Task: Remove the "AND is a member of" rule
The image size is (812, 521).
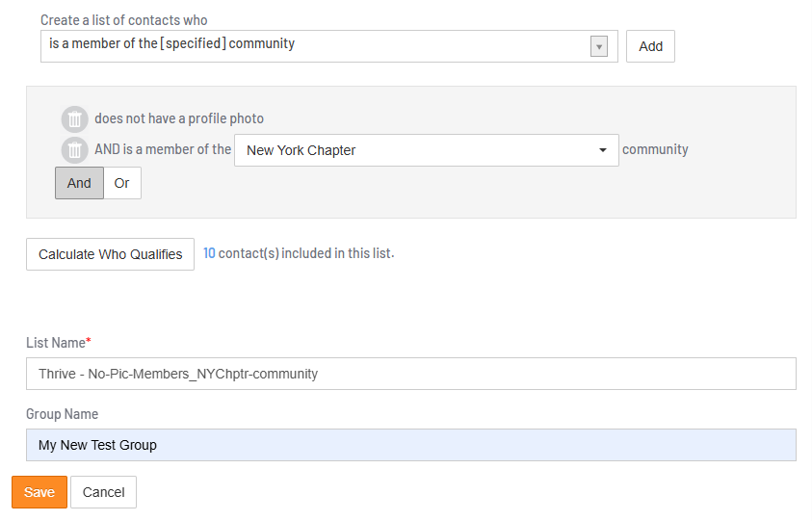Action: (74, 150)
